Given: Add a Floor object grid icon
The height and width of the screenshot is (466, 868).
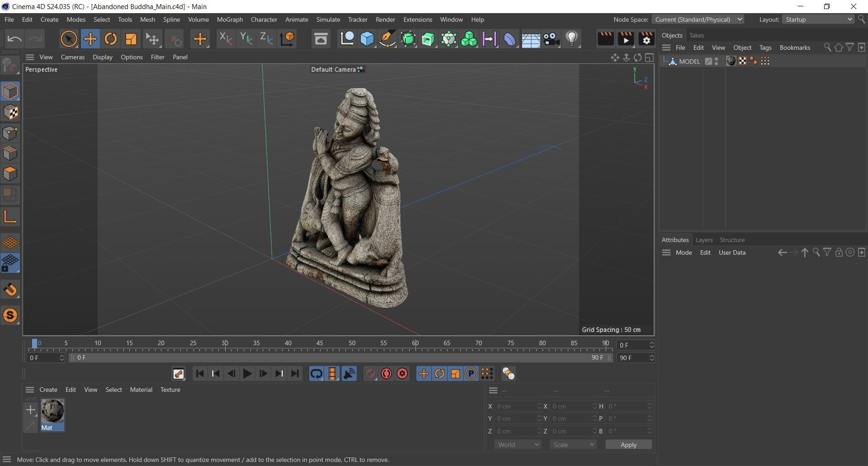Looking at the screenshot, I should [x=530, y=40].
